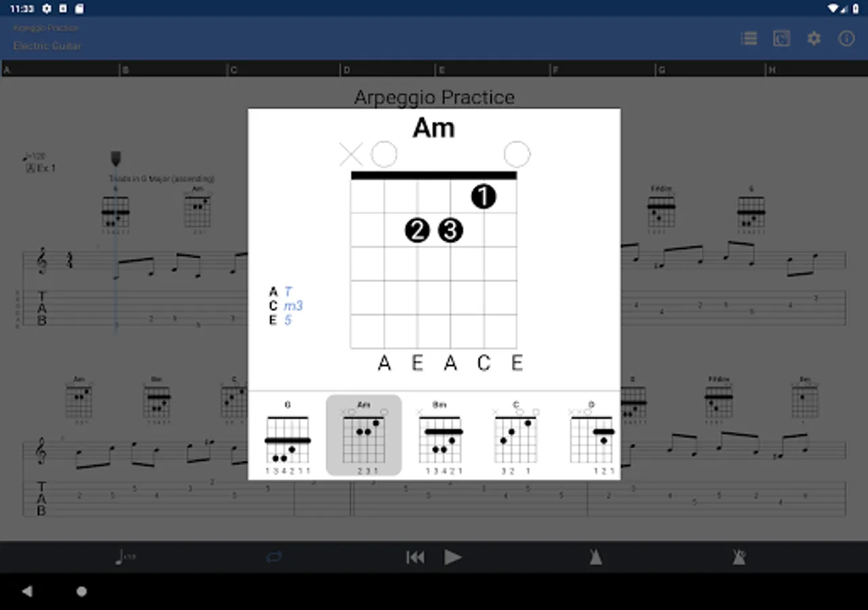Select the highlighted Am chord thumbnail

pyautogui.click(x=363, y=436)
